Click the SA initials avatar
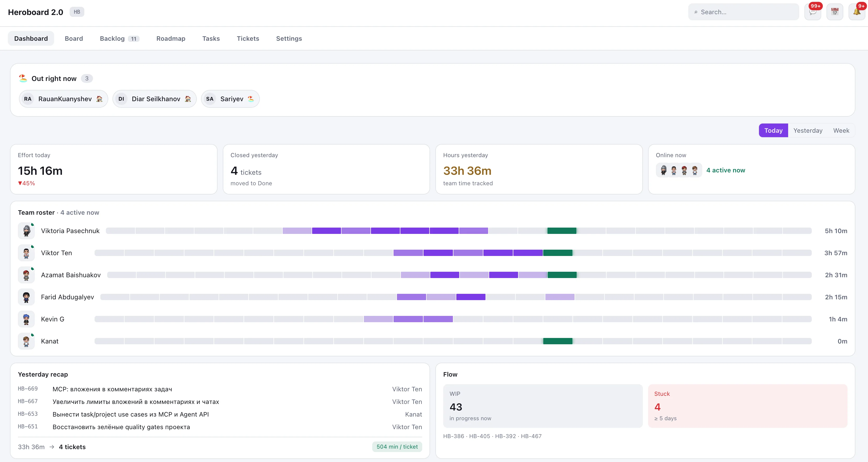The width and height of the screenshot is (868, 462). point(210,99)
